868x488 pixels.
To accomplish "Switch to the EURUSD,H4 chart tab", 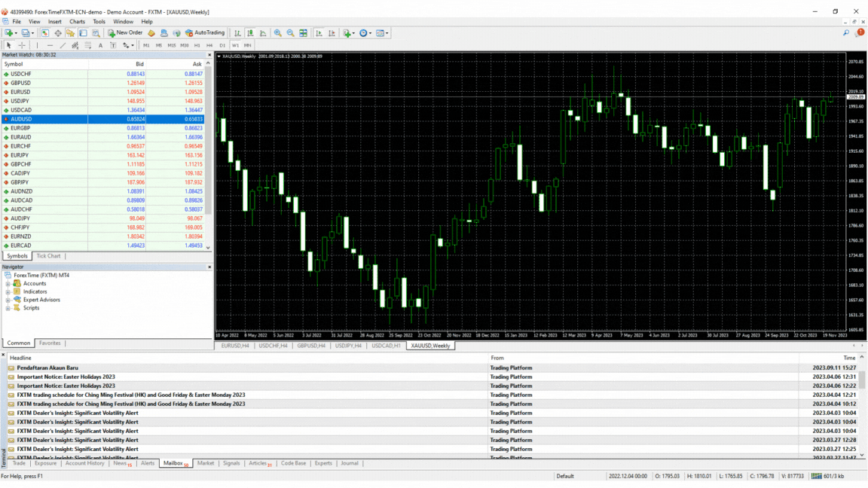I will [x=235, y=346].
